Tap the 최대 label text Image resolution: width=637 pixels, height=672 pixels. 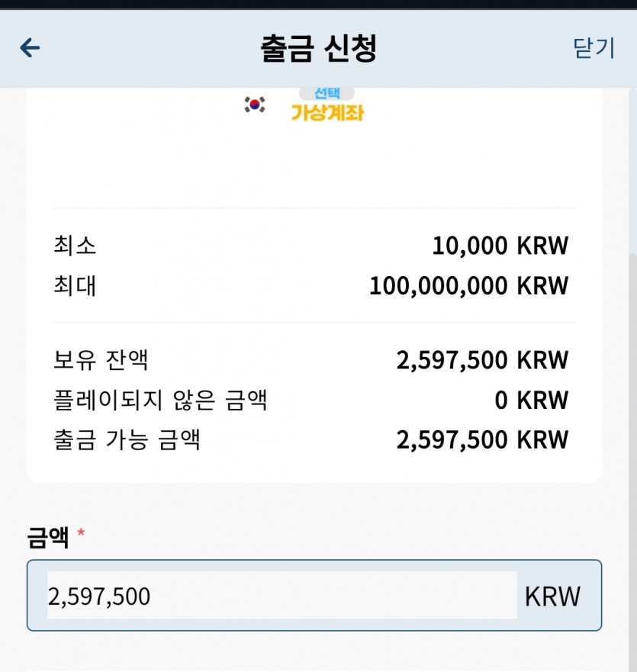tap(75, 286)
